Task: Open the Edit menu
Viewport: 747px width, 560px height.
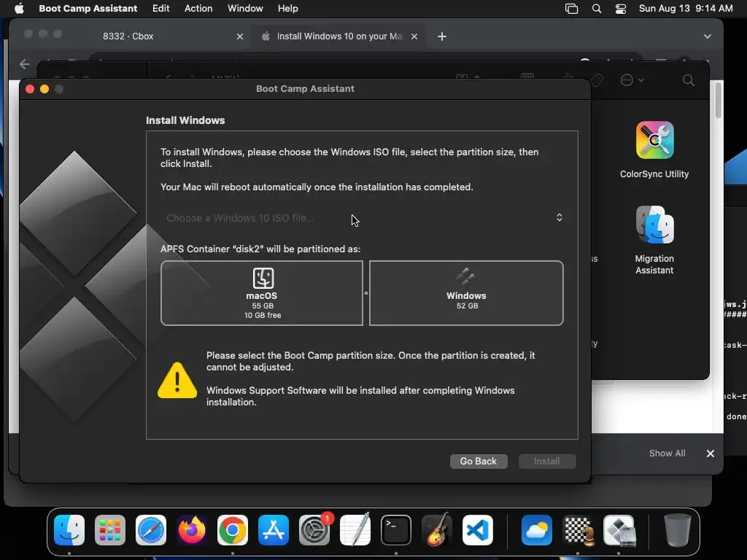Action: [x=160, y=9]
